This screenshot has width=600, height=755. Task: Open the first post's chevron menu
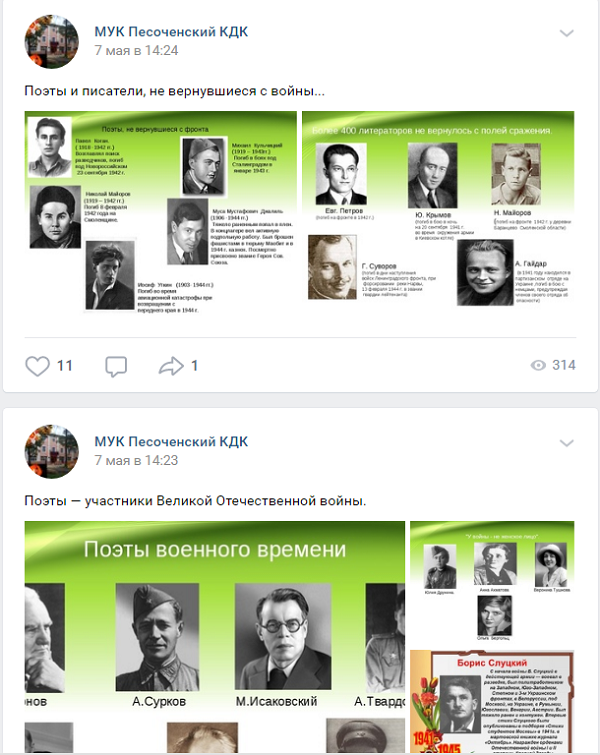(x=566, y=33)
